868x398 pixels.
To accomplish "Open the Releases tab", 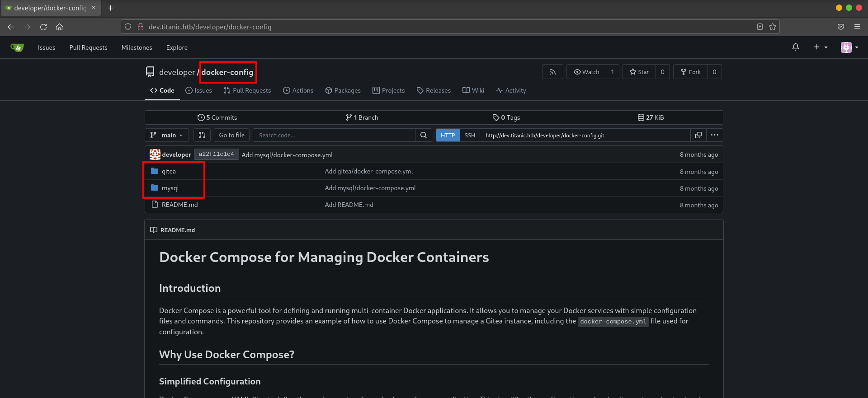I will pos(434,90).
